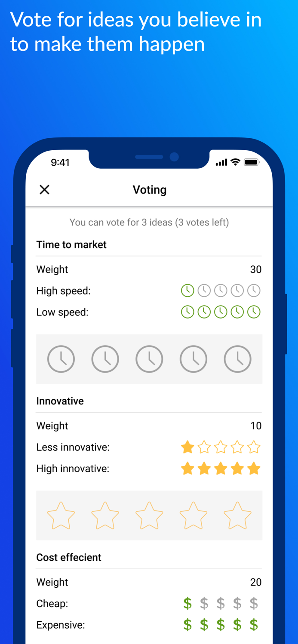
Task: Click the Cost effecient section header
Action: [68, 557]
